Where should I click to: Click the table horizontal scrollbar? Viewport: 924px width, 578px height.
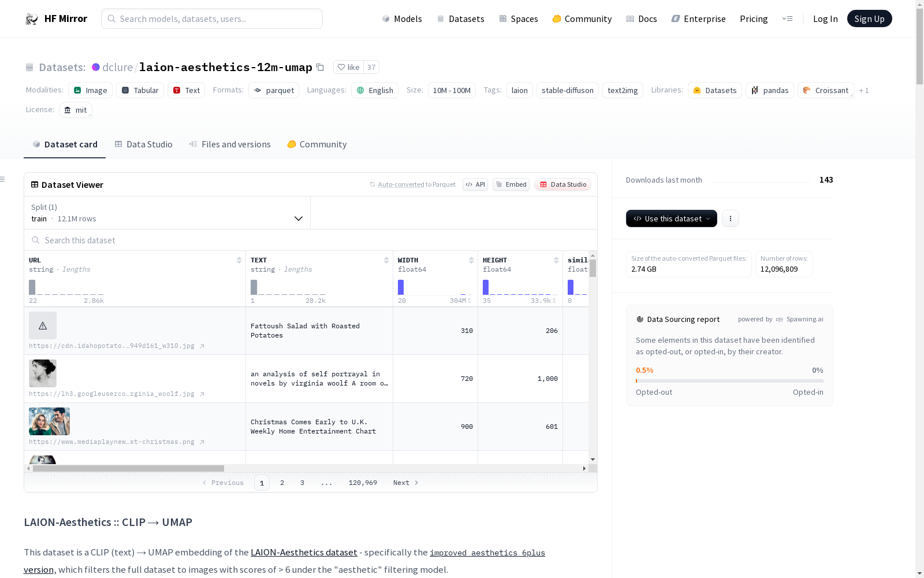[x=128, y=468]
